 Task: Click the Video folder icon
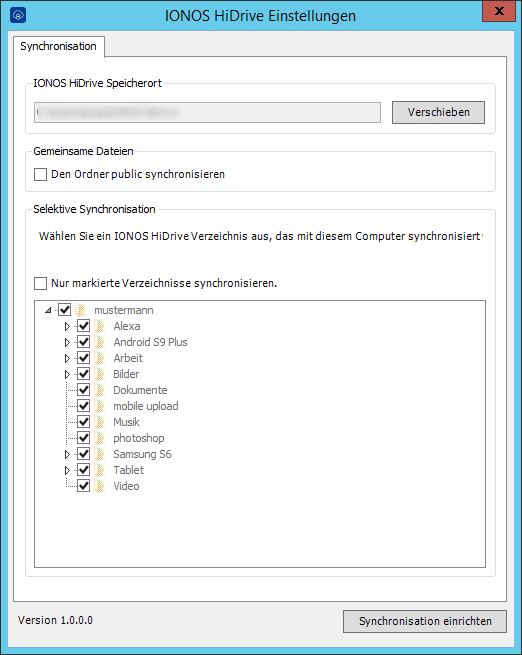click(100, 486)
